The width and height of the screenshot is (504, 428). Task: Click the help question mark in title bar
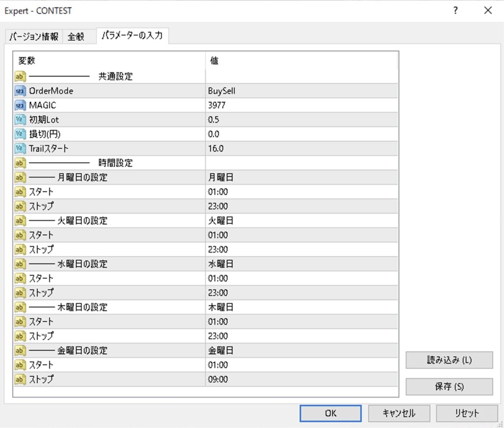[456, 10]
